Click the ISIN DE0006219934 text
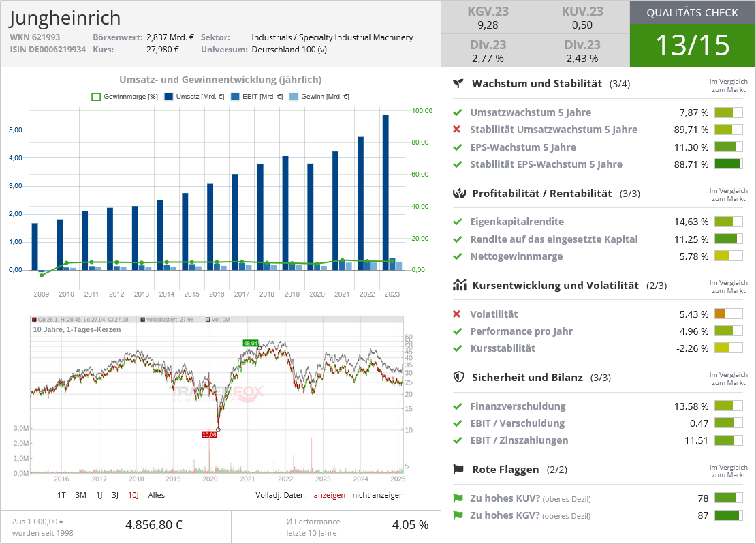Screen dimensions: 756x544 point(48,49)
